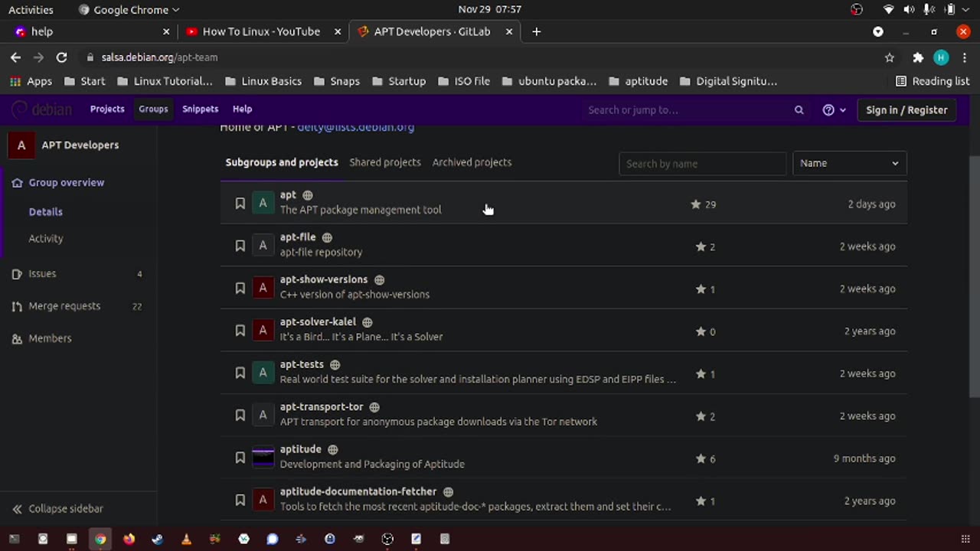Click the deity@lists.debian.org email link
The height and width of the screenshot is (551, 980).
[355, 128]
